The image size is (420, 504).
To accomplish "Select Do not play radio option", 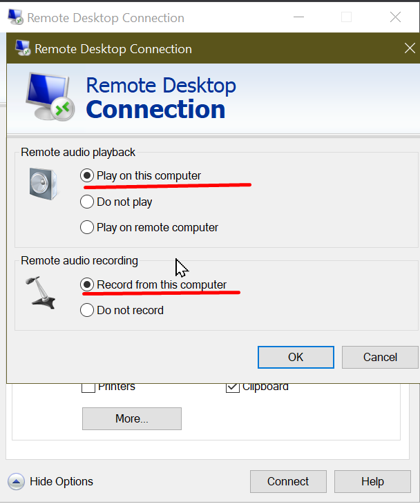I will click(x=87, y=202).
